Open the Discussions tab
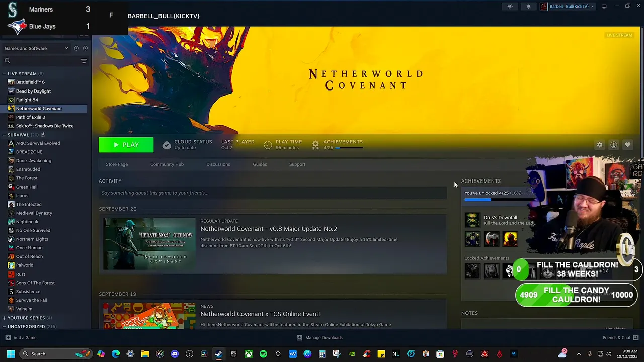The image size is (644, 362). (218, 164)
